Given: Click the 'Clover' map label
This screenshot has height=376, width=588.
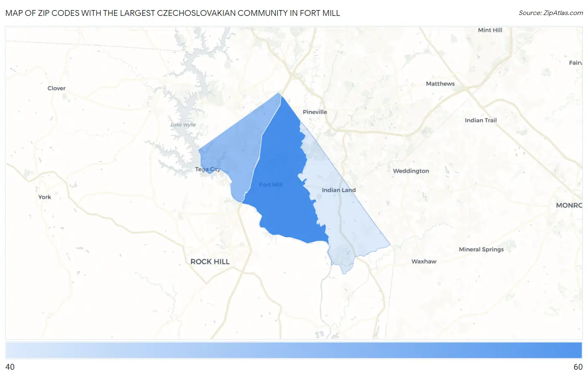Looking at the screenshot, I should coord(56,88).
